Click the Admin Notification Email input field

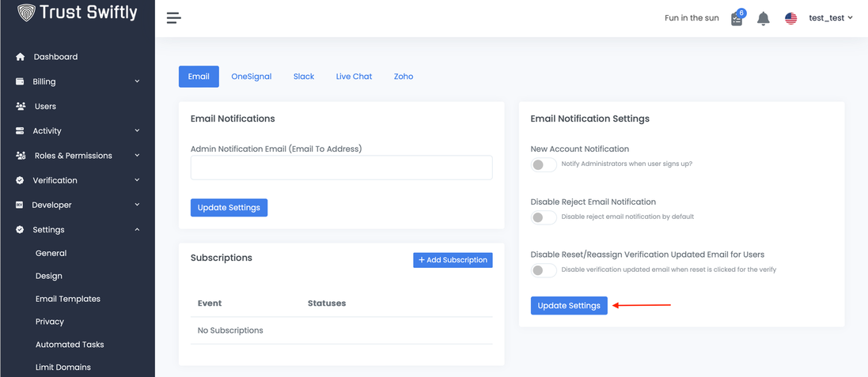[x=341, y=168]
